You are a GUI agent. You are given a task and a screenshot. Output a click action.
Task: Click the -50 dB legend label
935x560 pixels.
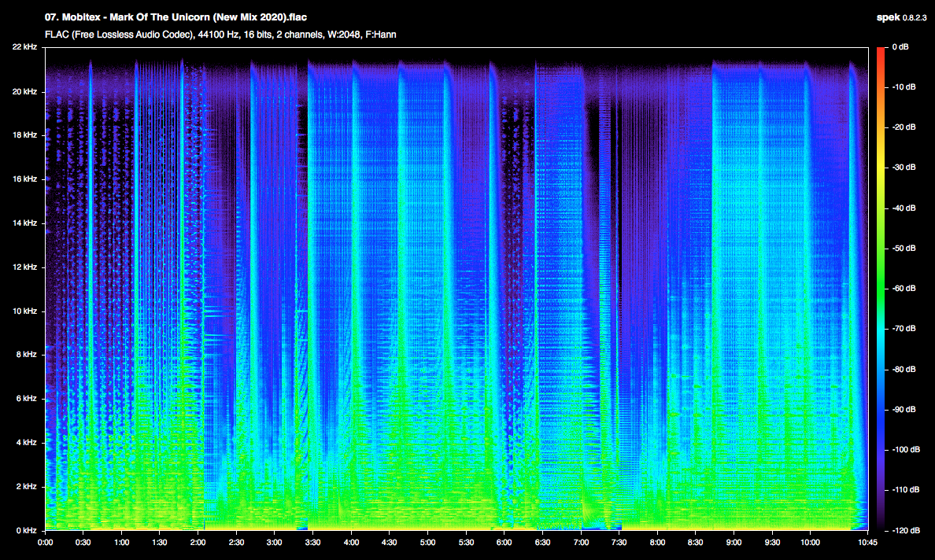[904, 248]
